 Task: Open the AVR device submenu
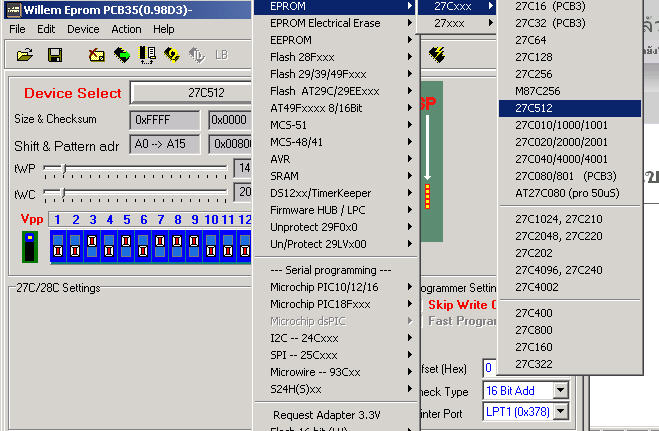coord(337,159)
